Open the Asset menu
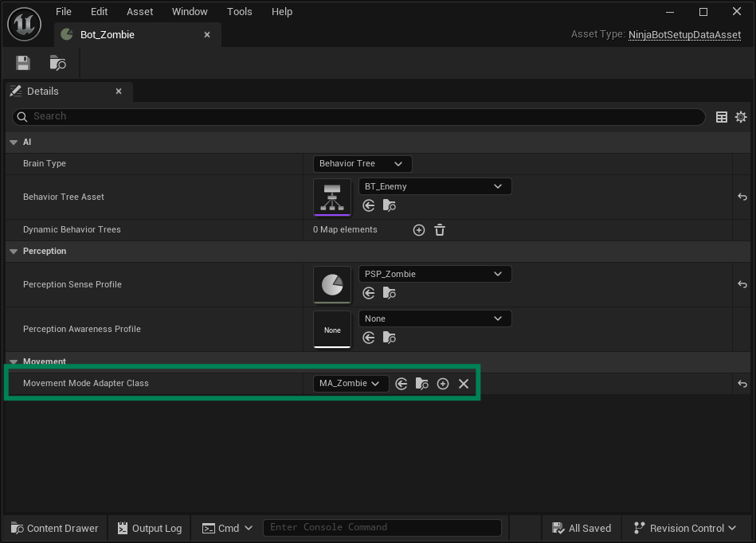The image size is (756, 543). pyautogui.click(x=139, y=11)
